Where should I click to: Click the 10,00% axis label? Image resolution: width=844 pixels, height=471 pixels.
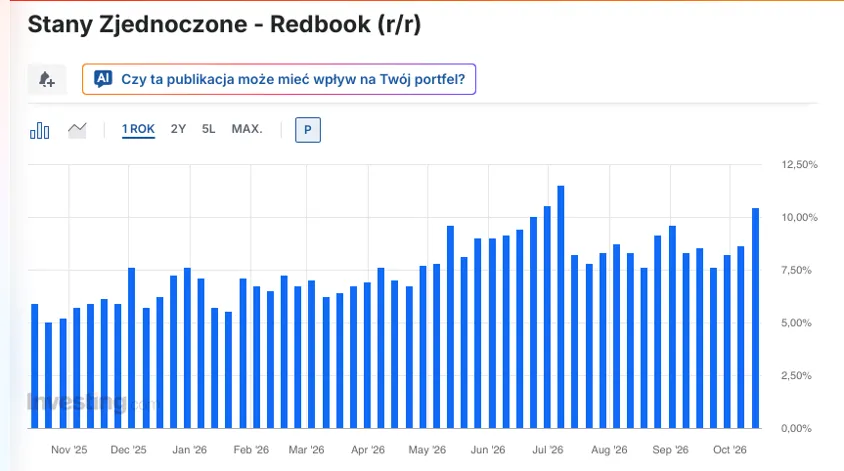799,217
